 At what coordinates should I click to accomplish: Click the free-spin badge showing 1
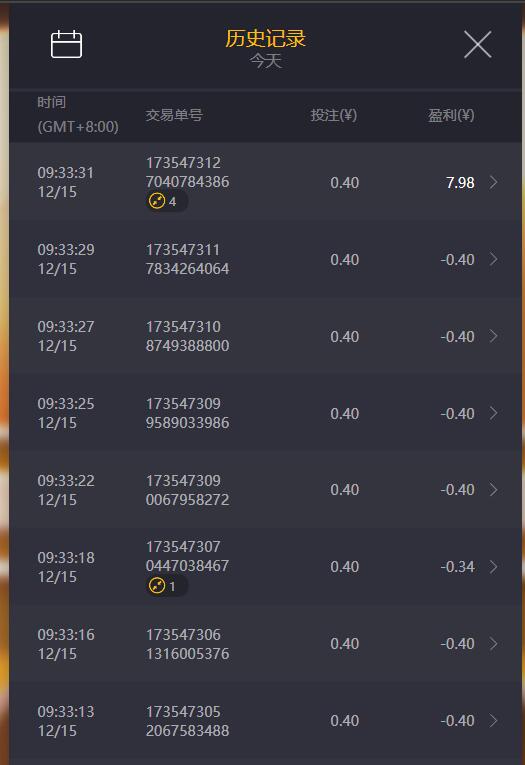pyautogui.click(x=166, y=585)
